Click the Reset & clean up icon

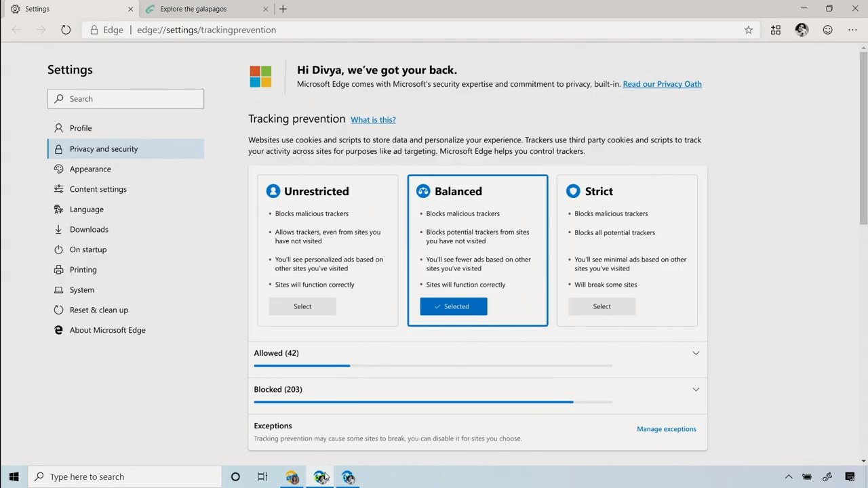pyautogui.click(x=58, y=310)
